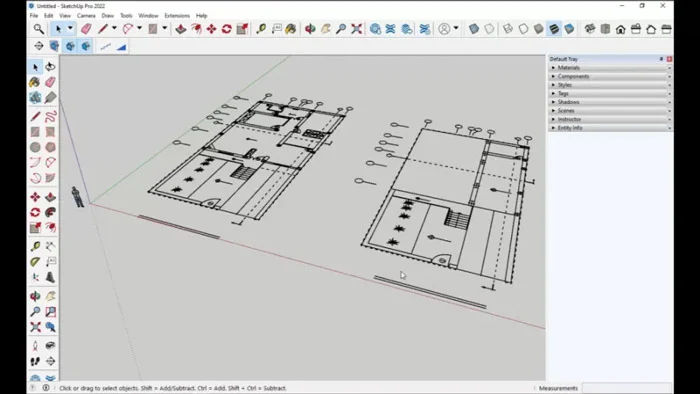Select the Freehand drawing tool

50,116
